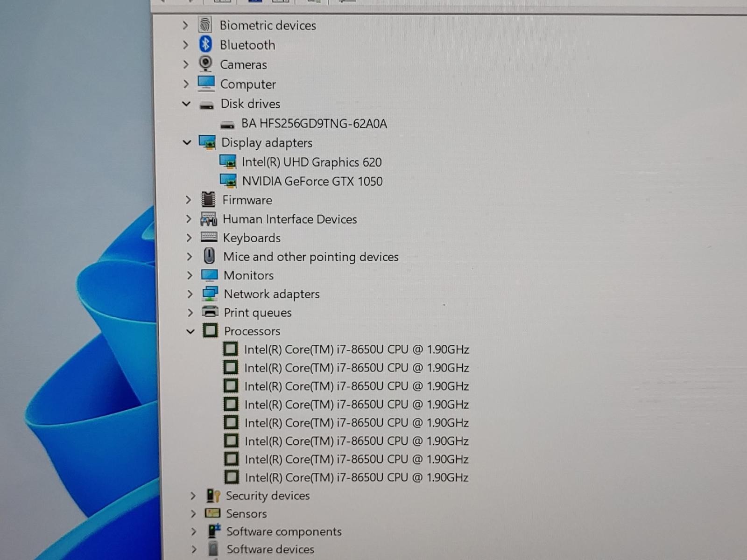Click the Cameras webcam icon
Screen dimensions: 747x560
pos(205,64)
